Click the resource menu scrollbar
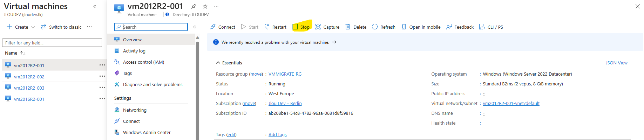Viewport: 644px width, 140px height. (x=197, y=90)
